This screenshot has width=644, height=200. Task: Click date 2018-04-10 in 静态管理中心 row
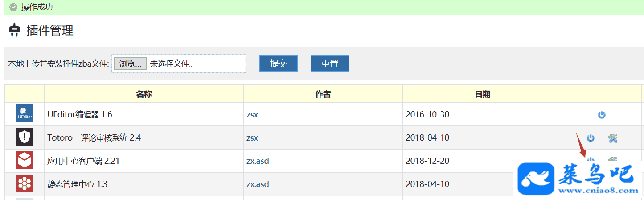(x=427, y=184)
